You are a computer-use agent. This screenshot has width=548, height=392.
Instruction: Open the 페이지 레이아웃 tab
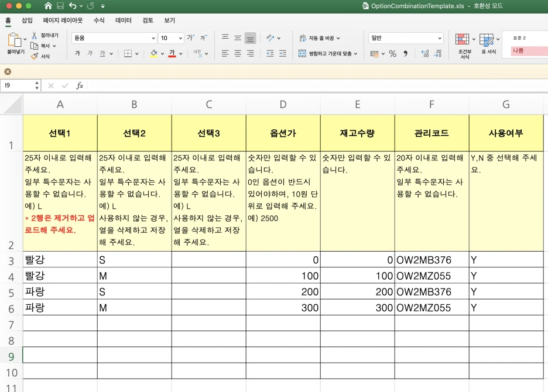point(63,20)
